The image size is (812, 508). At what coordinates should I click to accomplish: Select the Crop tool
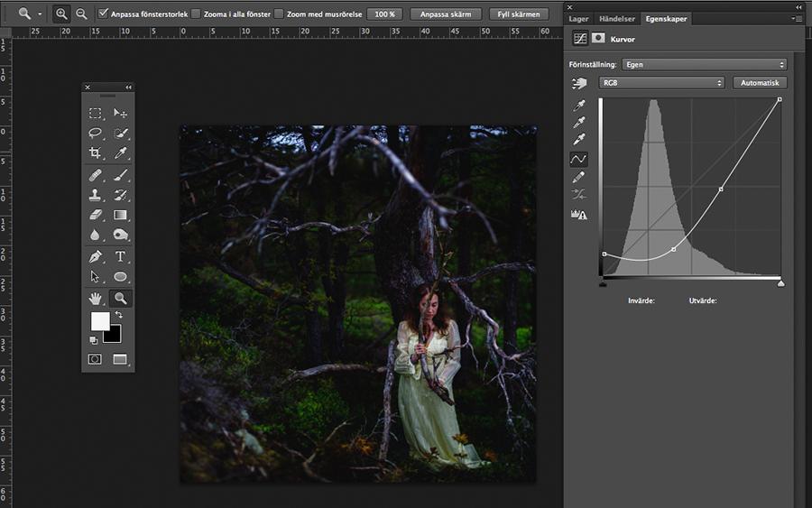click(x=95, y=153)
